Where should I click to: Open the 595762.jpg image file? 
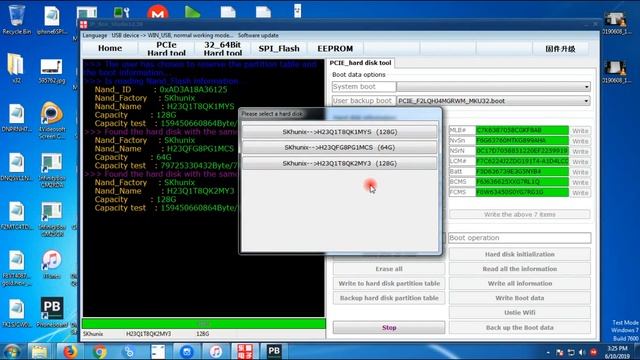[51, 70]
